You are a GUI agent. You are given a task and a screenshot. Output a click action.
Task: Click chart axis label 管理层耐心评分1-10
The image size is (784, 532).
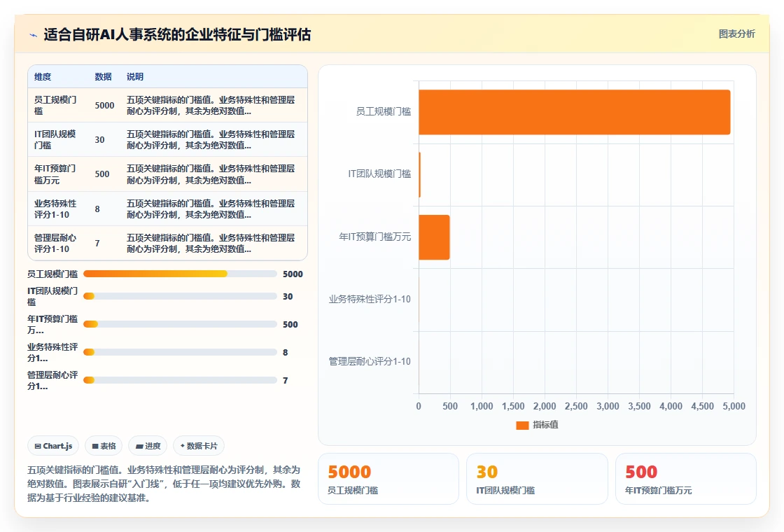coord(370,361)
